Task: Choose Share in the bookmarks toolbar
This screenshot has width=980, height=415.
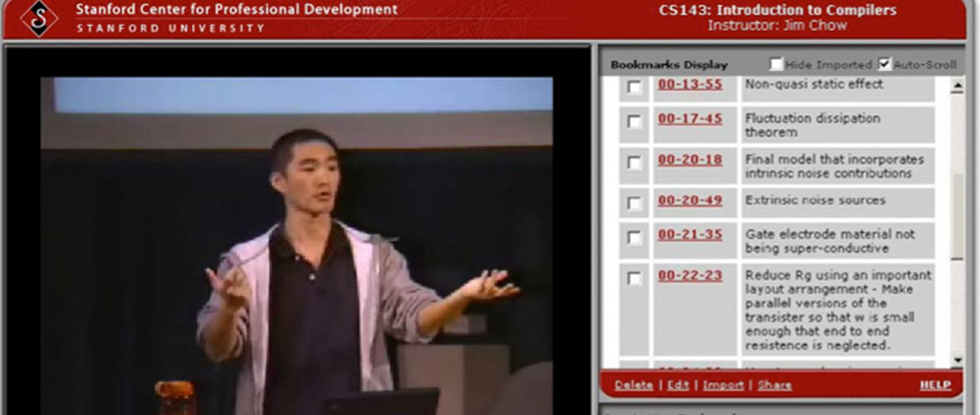Action: click(x=774, y=384)
